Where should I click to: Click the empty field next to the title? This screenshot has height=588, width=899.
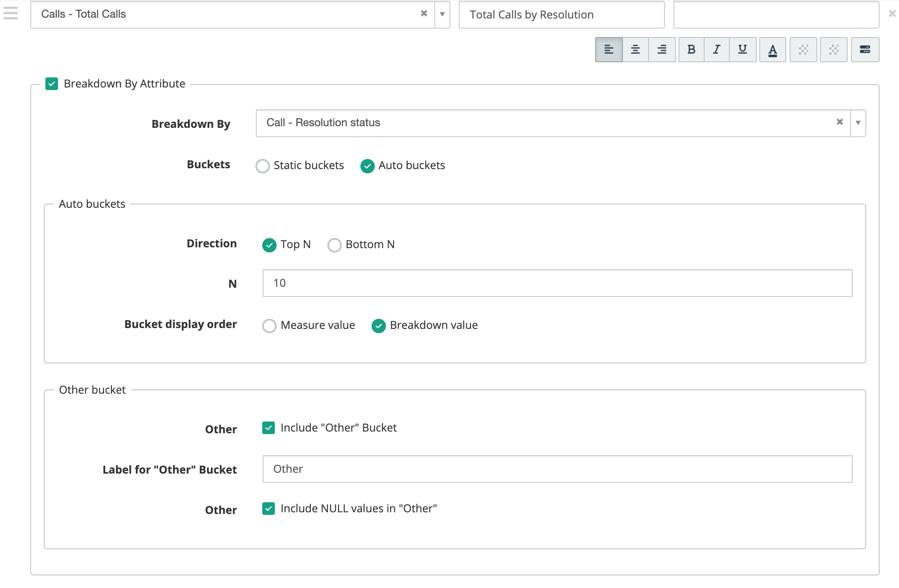(776, 15)
